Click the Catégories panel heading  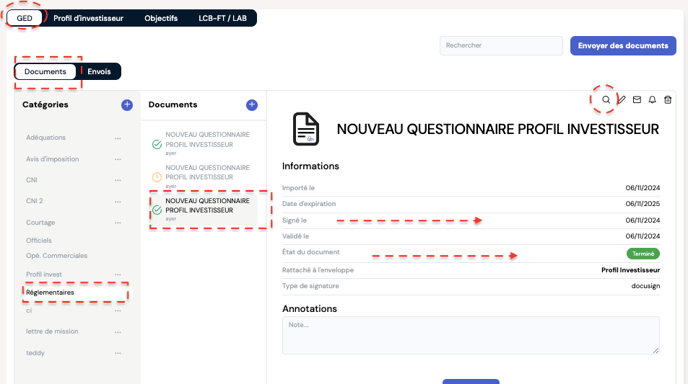pos(45,104)
